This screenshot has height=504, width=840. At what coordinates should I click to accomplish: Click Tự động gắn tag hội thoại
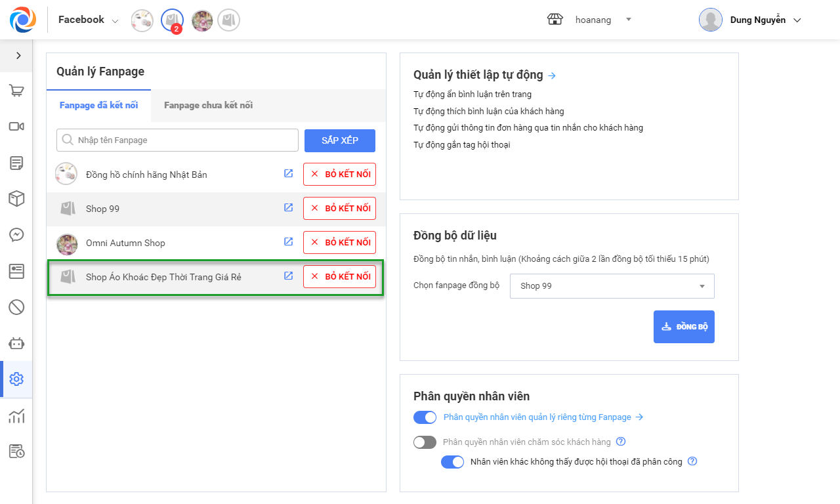pos(462,144)
